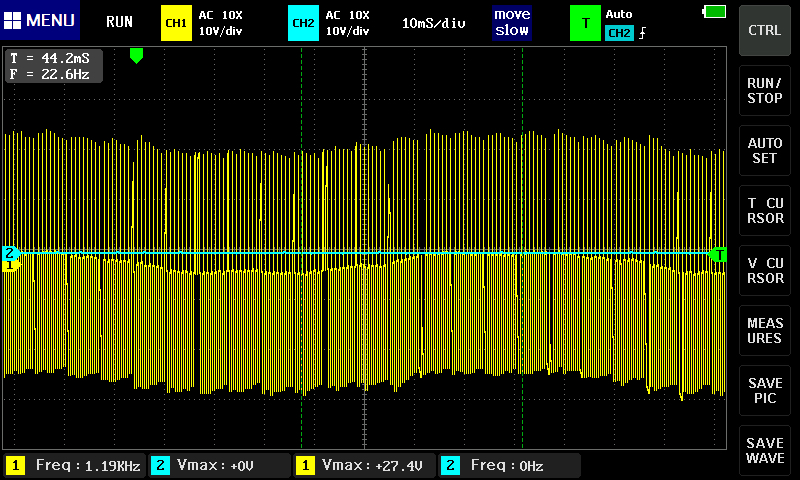The image size is (800, 480).
Task: Click the yellow CH1 ground marker
Action: click(x=10, y=265)
